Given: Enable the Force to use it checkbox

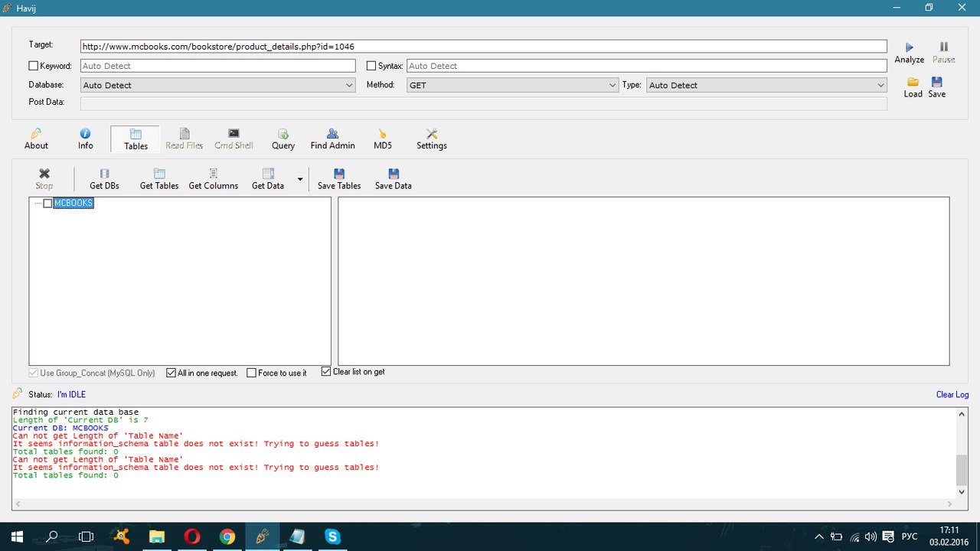Looking at the screenshot, I should point(252,373).
